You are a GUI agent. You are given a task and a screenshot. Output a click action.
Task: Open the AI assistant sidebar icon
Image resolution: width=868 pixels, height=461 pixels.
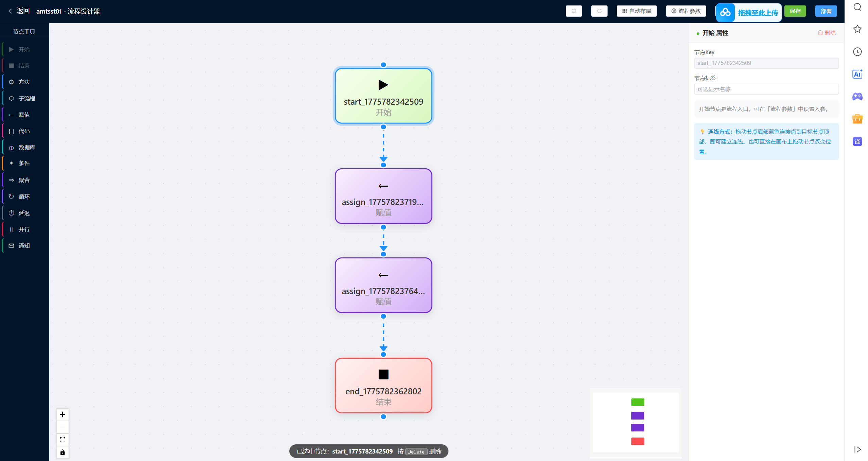point(857,74)
